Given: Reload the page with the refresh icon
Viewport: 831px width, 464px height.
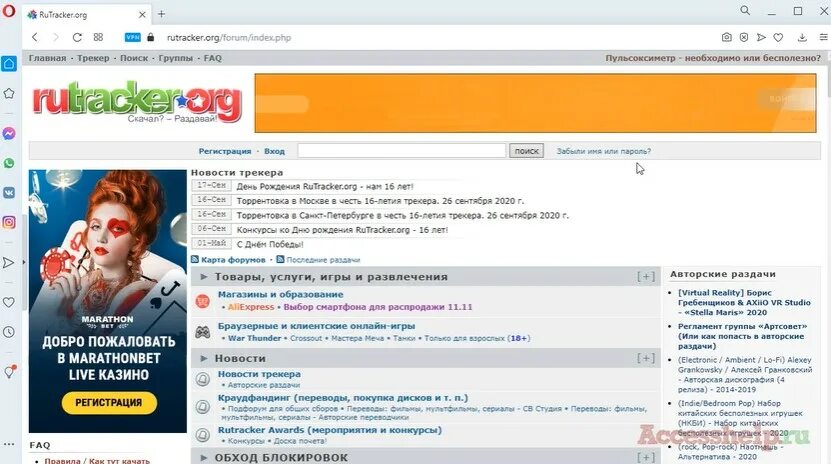Looking at the screenshot, I should pyautogui.click(x=77, y=37).
